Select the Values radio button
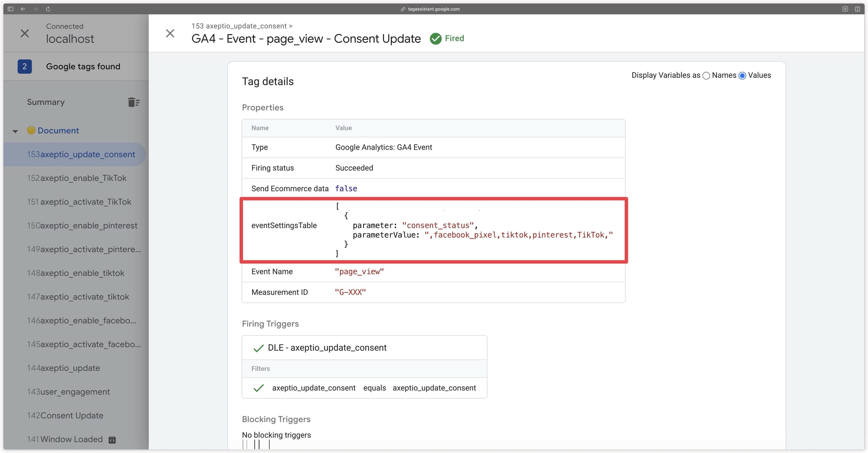 click(742, 76)
